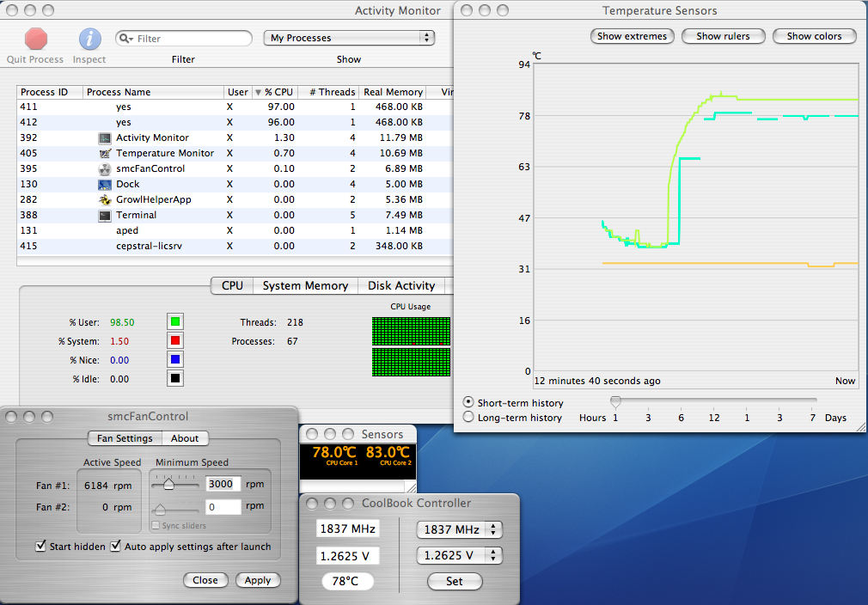This screenshot has width=868, height=605.
Task: Select the cepstral-licsrv process row
Action: point(235,247)
